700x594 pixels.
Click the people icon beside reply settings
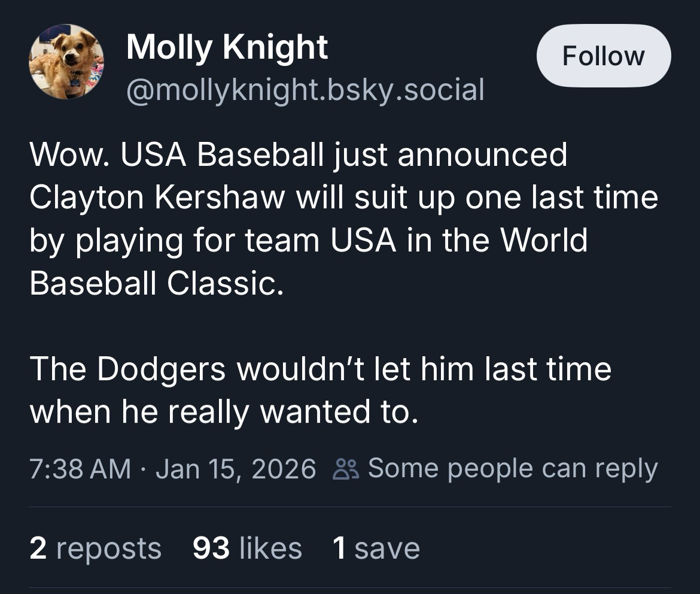[345, 468]
